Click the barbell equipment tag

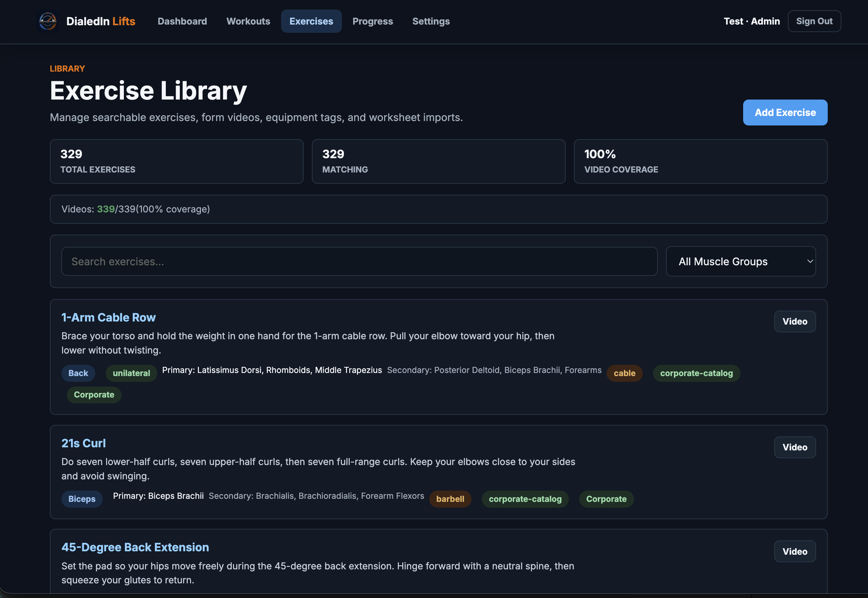[450, 499]
